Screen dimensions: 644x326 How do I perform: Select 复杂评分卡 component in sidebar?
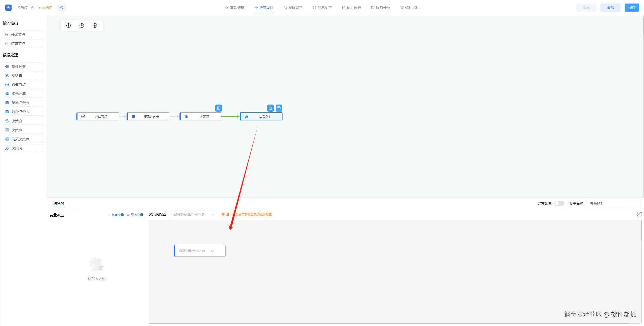(23, 112)
